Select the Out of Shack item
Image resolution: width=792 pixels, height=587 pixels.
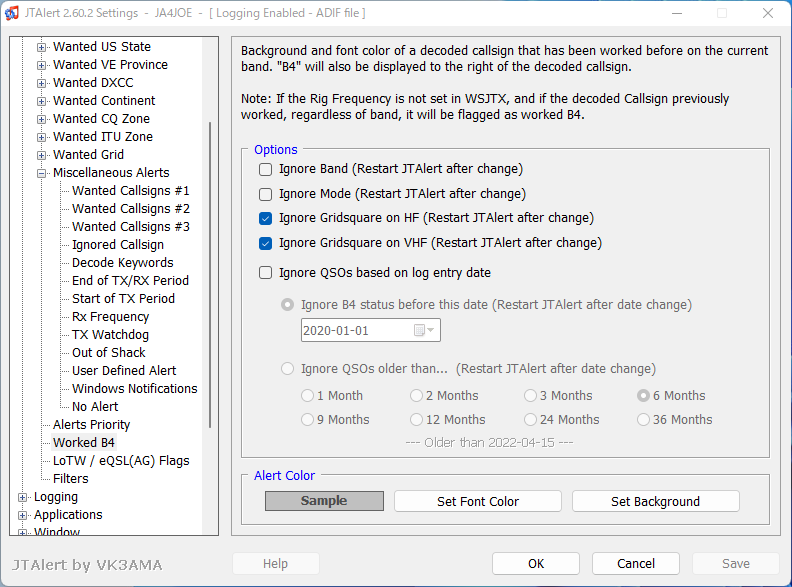[109, 353]
